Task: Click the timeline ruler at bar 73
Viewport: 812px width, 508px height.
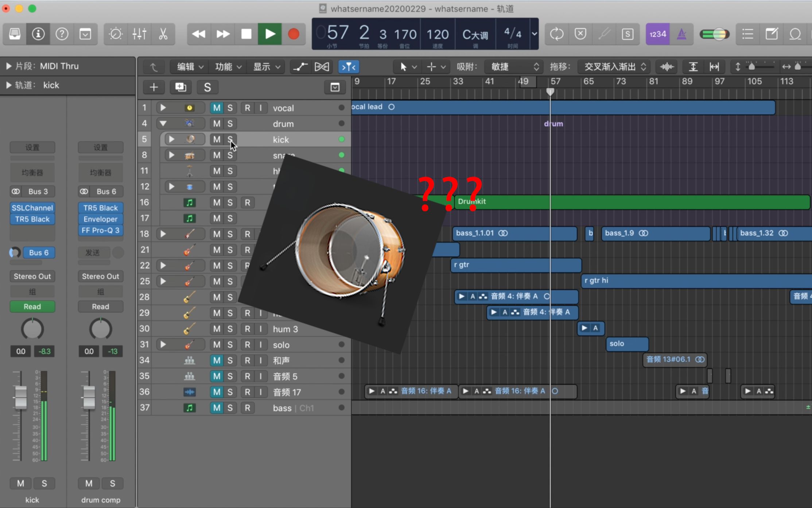Action: click(x=621, y=81)
